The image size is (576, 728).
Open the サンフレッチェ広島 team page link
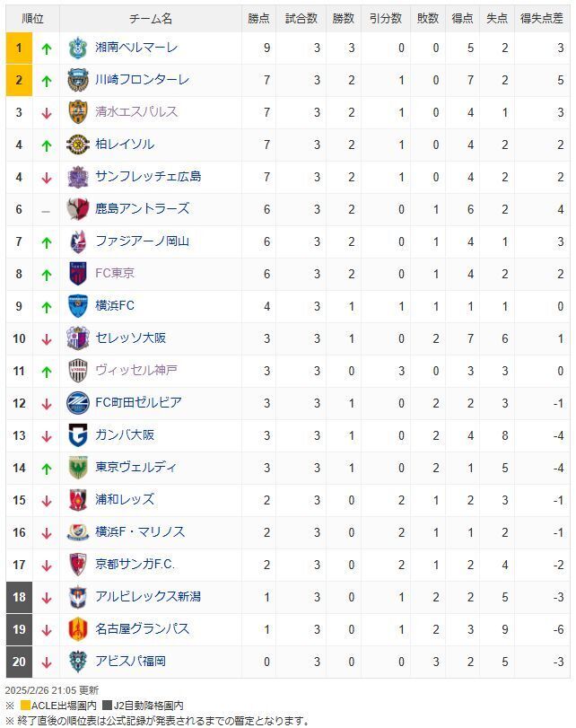pyautogui.click(x=148, y=177)
